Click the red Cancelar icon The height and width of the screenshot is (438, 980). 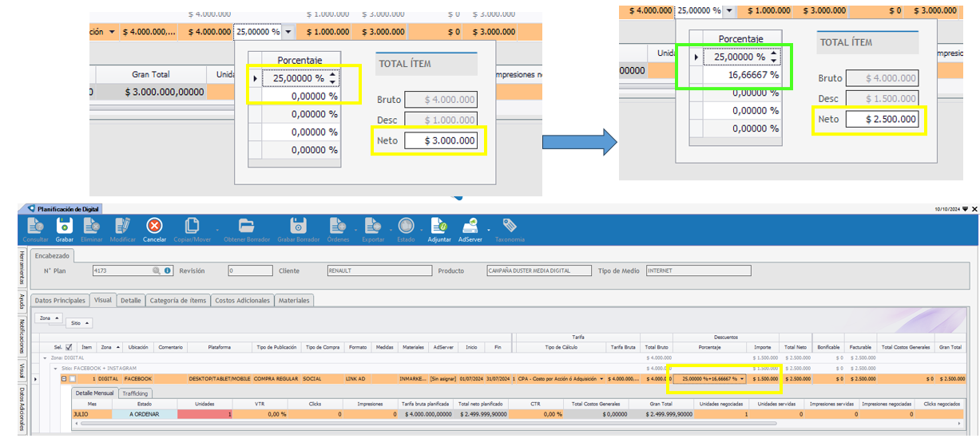[x=154, y=226]
